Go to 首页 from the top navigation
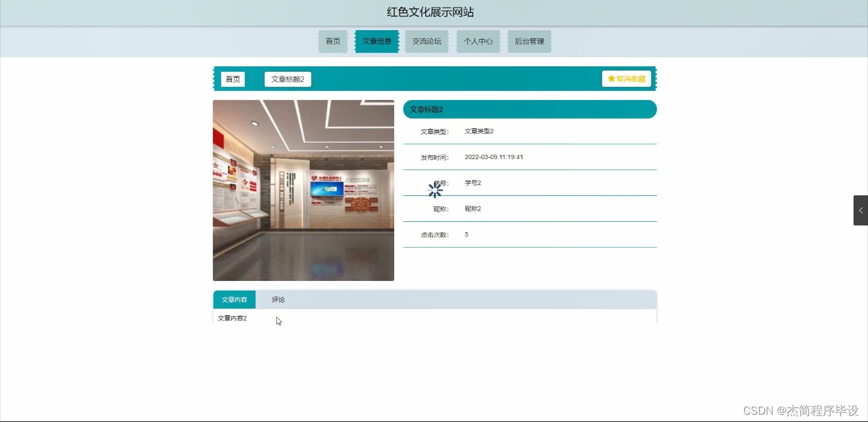The width and height of the screenshot is (868, 422). (x=333, y=41)
